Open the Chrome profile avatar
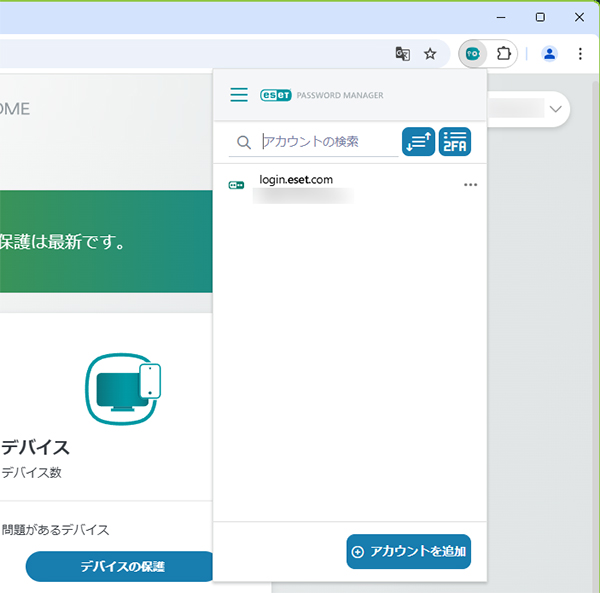The width and height of the screenshot is (600, 593). [x=549, y=54]
